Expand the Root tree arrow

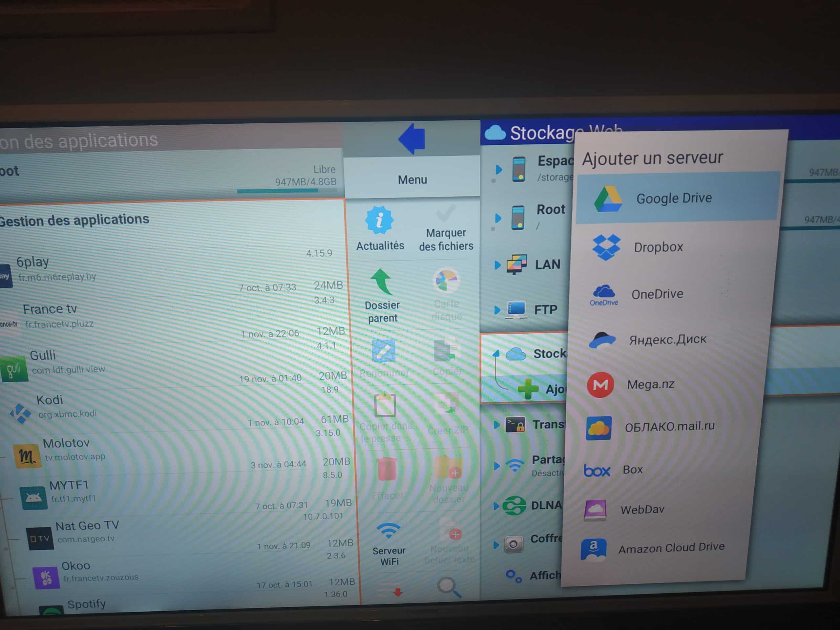point(498,218)
